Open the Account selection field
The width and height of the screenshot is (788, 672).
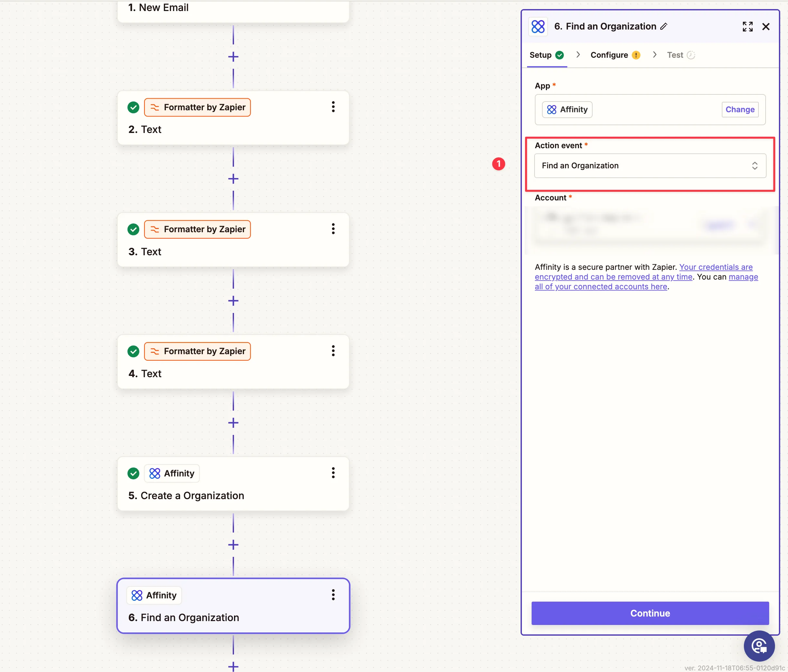click(x=650, y=226)
